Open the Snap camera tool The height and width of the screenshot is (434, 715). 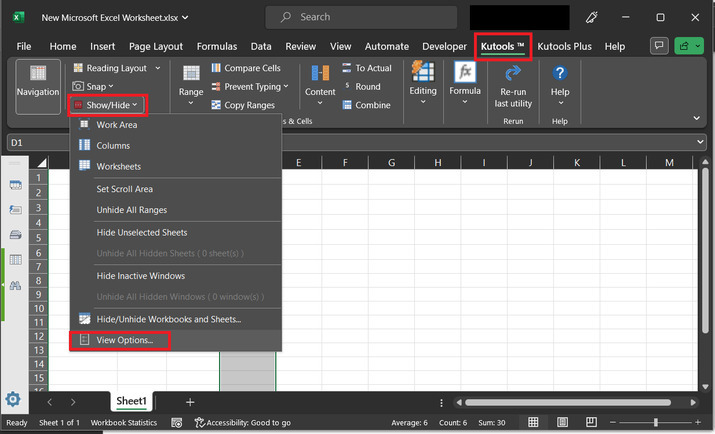(x=93, y=86)
